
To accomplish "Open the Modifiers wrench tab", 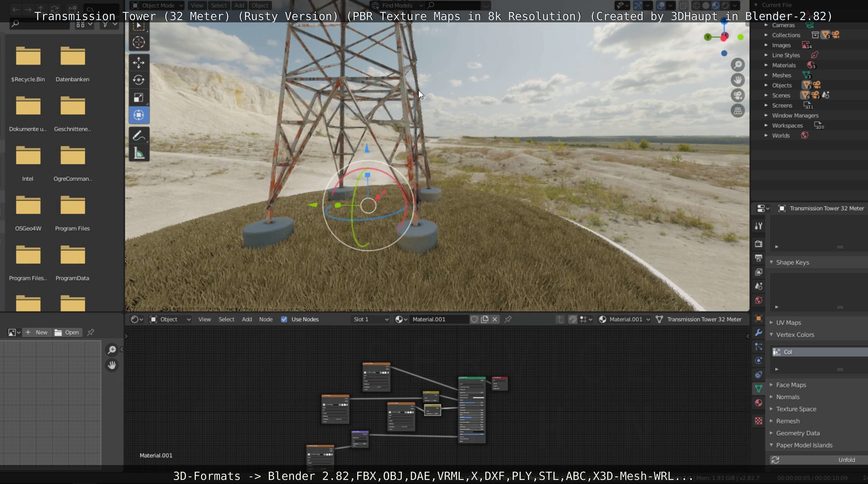I will pos(759,333).
